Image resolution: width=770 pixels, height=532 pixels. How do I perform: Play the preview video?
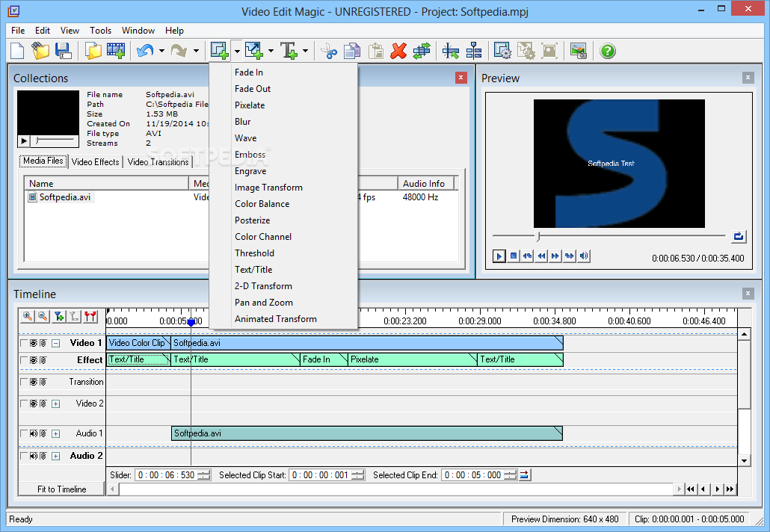point(499,256)
